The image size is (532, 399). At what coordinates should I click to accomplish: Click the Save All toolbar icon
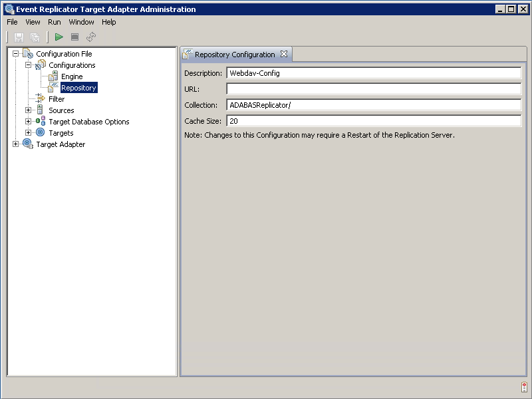tap(35, 37)
